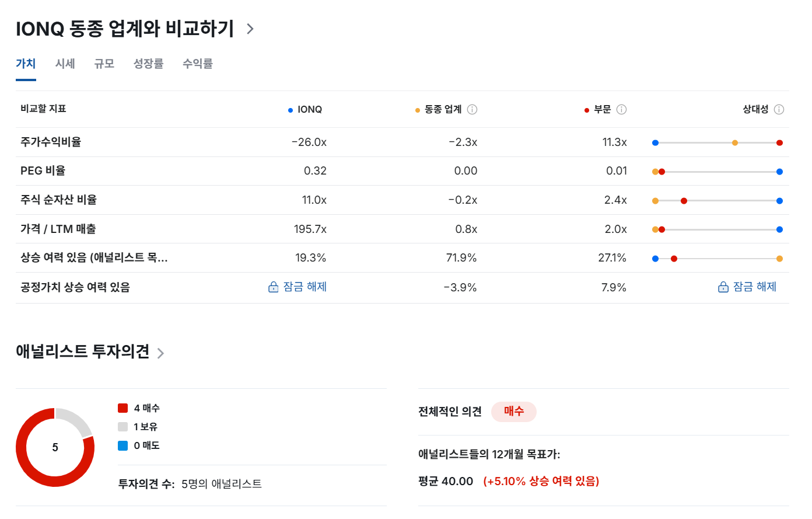Click the 부문 info icon
The image size is (812, 519).
tap(621, 109)
